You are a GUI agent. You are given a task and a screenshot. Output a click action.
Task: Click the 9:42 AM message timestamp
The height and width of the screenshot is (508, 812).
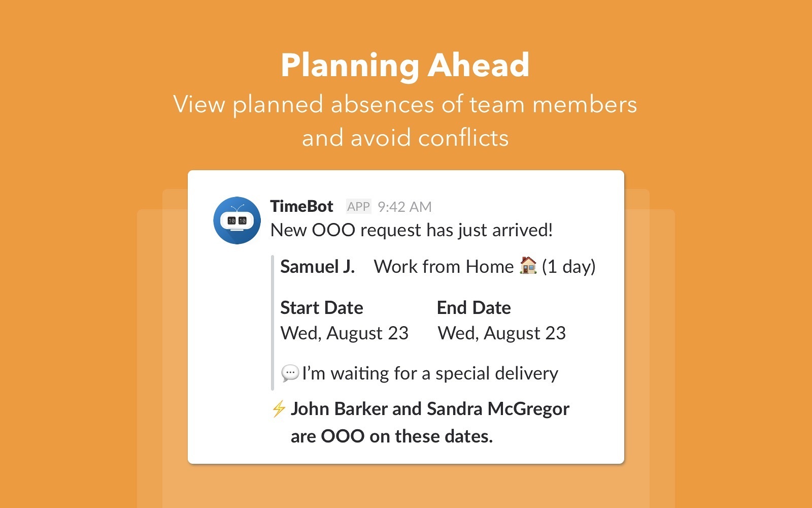click(x=404, y=207)
